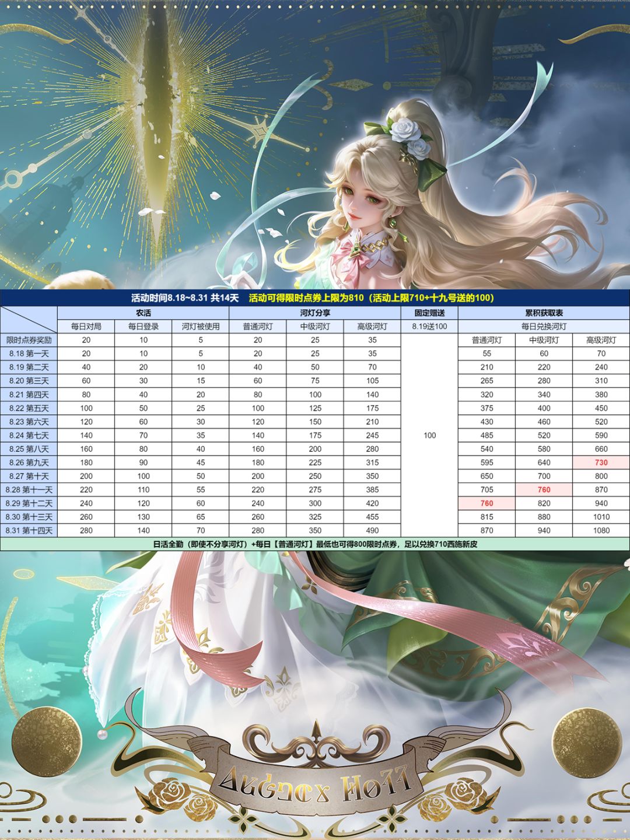Click the gold circle at bottom left
This screenshot has width=630, height=840.
[47, 742]
